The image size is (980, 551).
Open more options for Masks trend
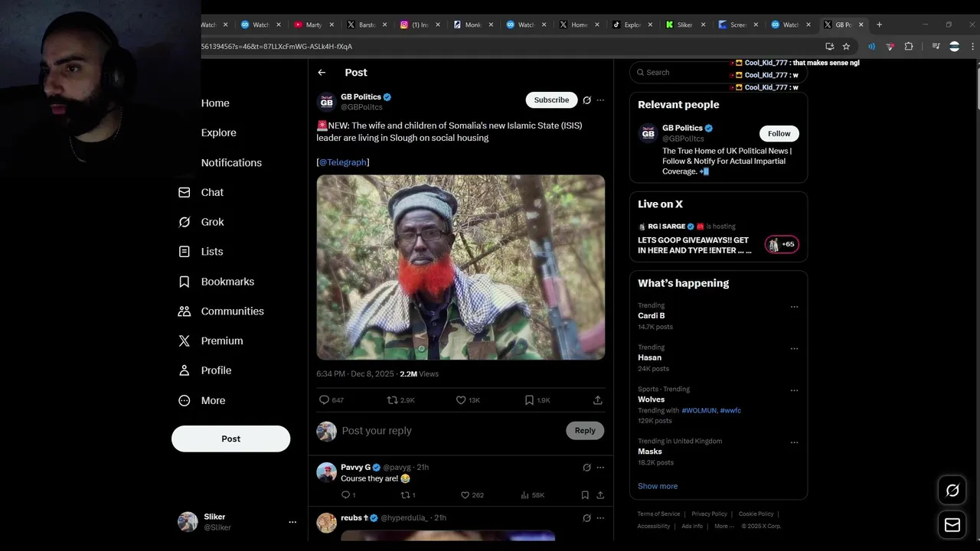(x=794, y=442)
